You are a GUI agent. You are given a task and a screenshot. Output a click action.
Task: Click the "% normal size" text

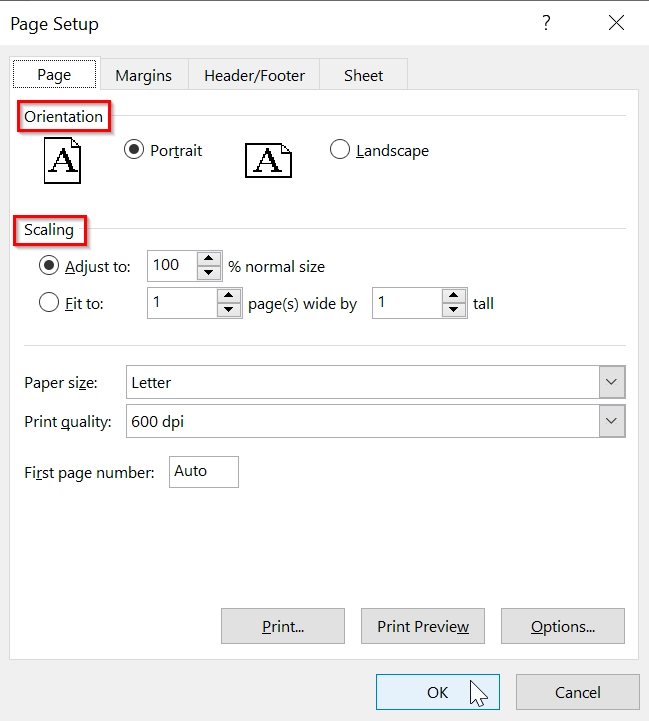[x=276, y=267]
